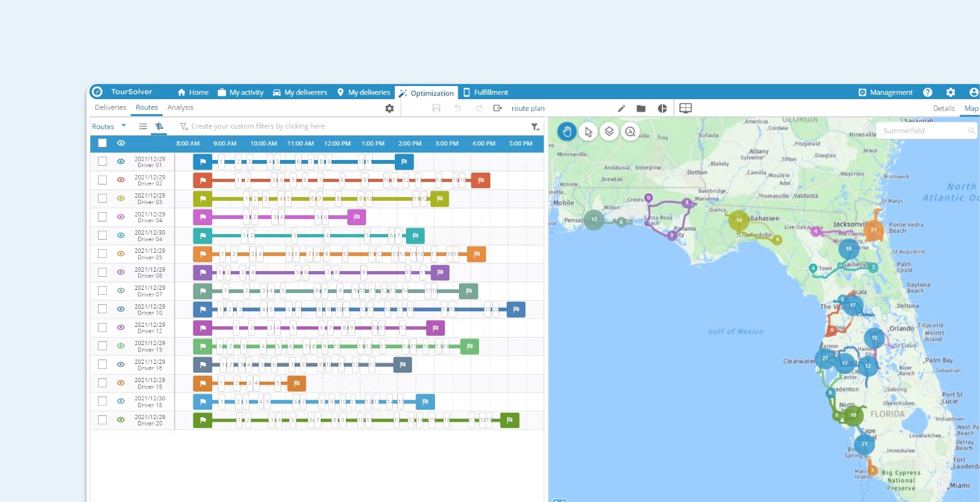Select the pan hand tool on the map

click(566, 132)
